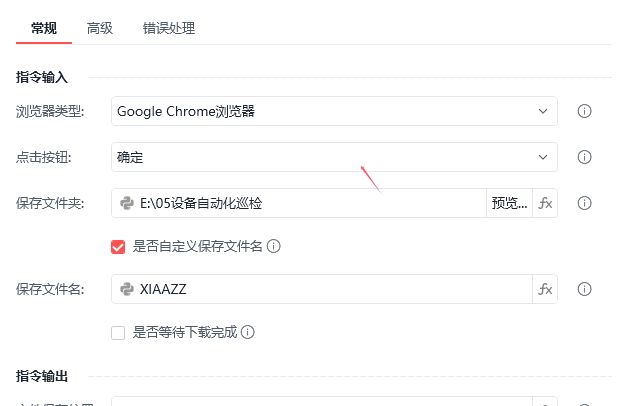Click the fx icon for save file name
Screen dimensions: 628x406
coord(545,289)
